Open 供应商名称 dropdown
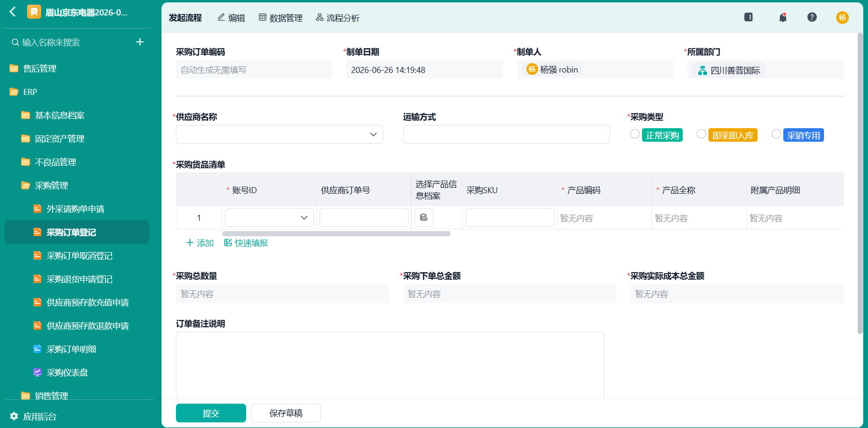 (x=279, y=134)
